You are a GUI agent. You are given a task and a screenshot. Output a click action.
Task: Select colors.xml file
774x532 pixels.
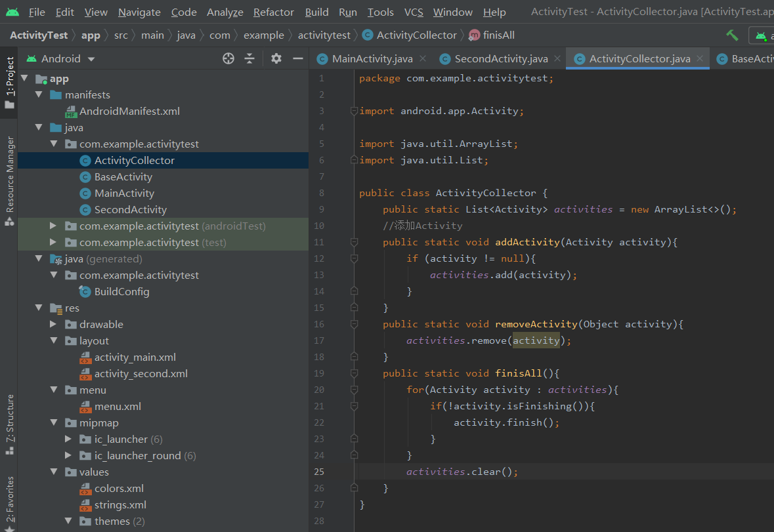point(119,488)
